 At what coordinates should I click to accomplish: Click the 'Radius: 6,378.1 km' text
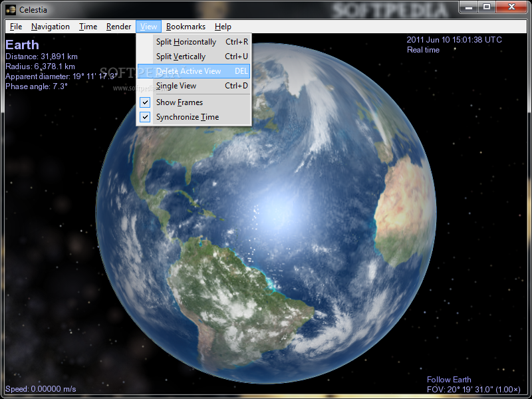tap(40, 66)
